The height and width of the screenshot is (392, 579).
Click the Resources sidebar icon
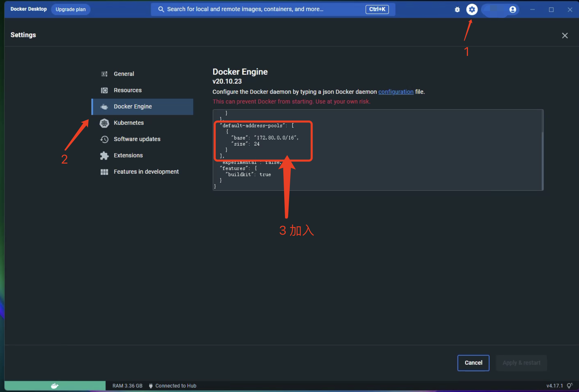click(104, 90)
